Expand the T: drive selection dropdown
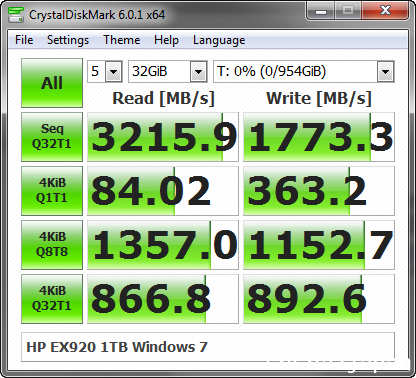Screen dimensions: 416x378 pos(385,71)
